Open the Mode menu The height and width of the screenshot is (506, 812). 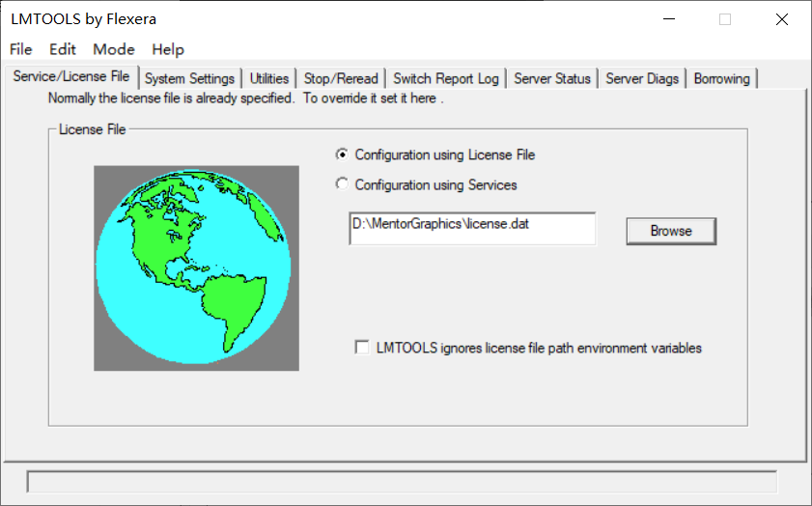pyautogui.click(x=114, y=49)
